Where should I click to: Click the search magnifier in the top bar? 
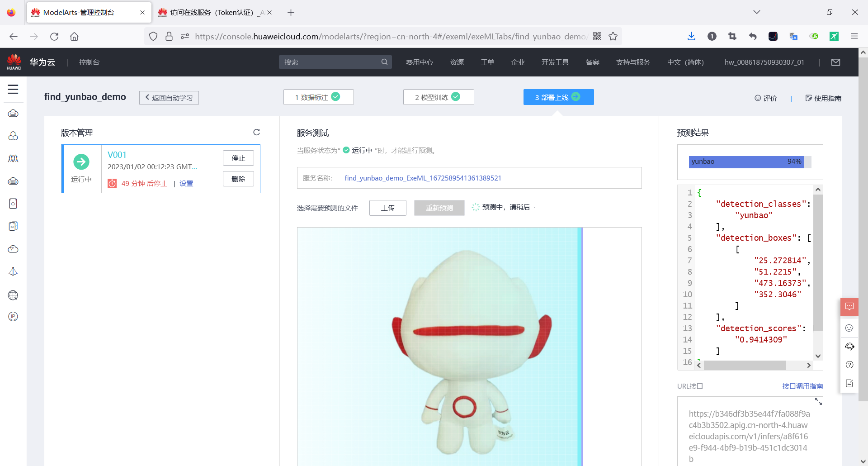point(384,62)
